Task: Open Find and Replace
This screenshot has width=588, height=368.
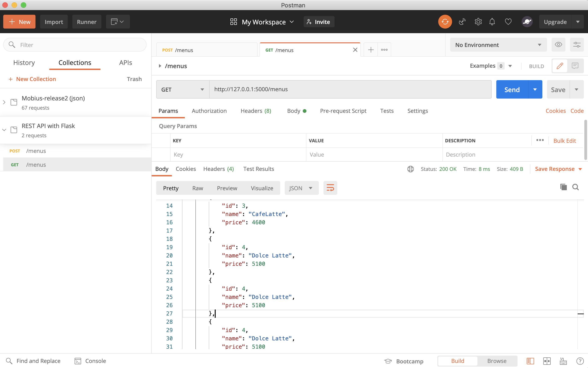Action: point(33,361)
